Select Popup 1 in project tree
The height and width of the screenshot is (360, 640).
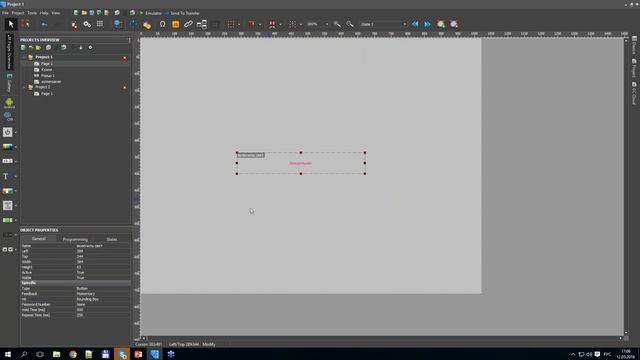tap(48, 76)
